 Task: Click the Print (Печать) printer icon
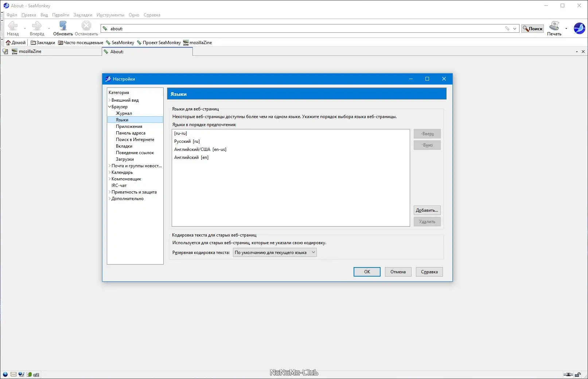pyautogui.click(x=554, y=26)
